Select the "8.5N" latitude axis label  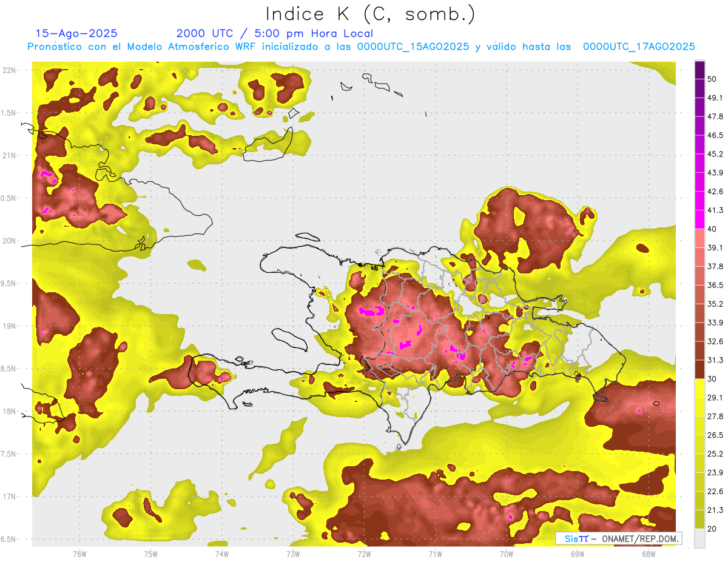point(9,369)
